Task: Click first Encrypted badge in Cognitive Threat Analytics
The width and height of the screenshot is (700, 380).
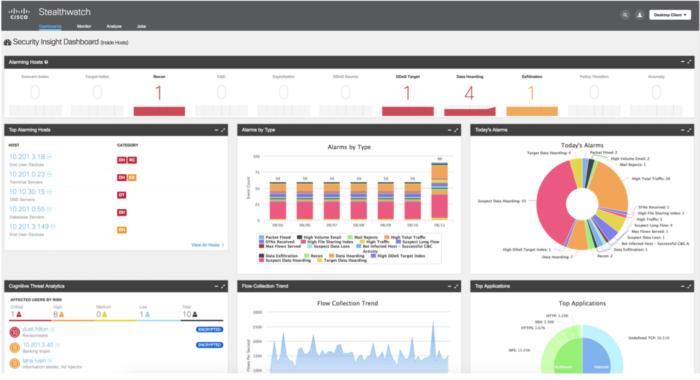Action: (209, 330)
